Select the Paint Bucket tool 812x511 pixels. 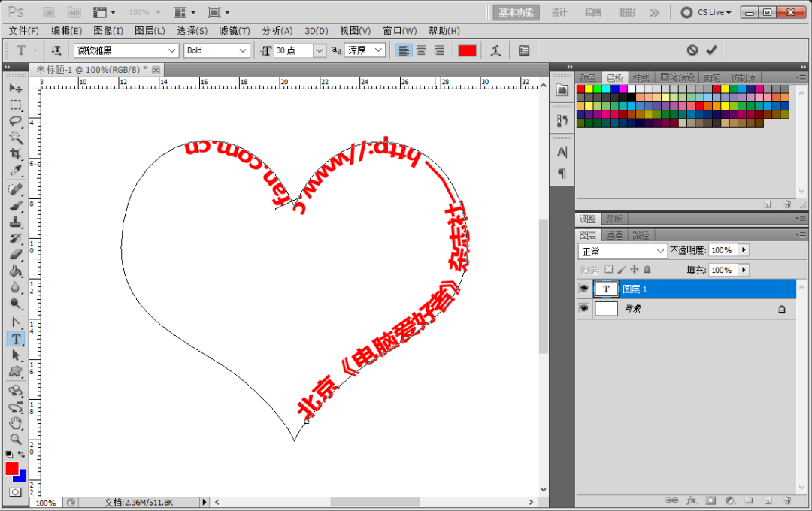tap(16, 271)
